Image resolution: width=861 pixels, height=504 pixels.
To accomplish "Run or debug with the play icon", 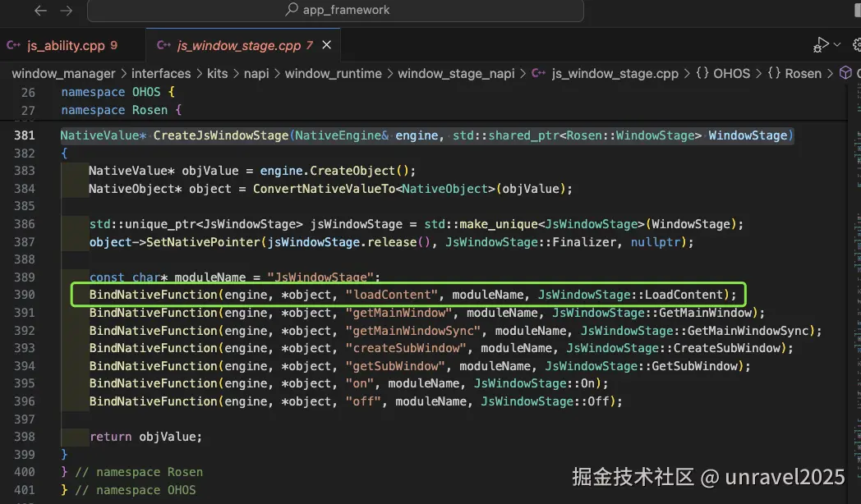I will [x=821, y=45].
